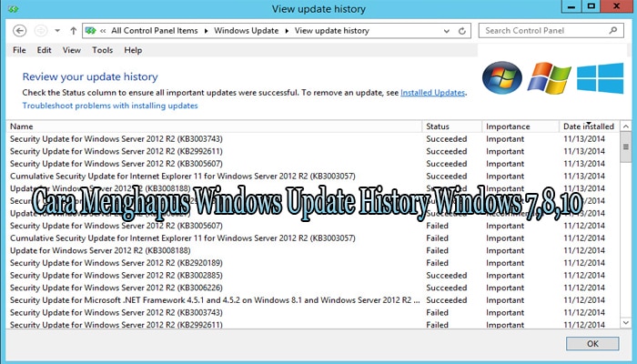Open the Edit menu
Image resolution: width=637 pixels, height=364 pixels.
(44, 50)
